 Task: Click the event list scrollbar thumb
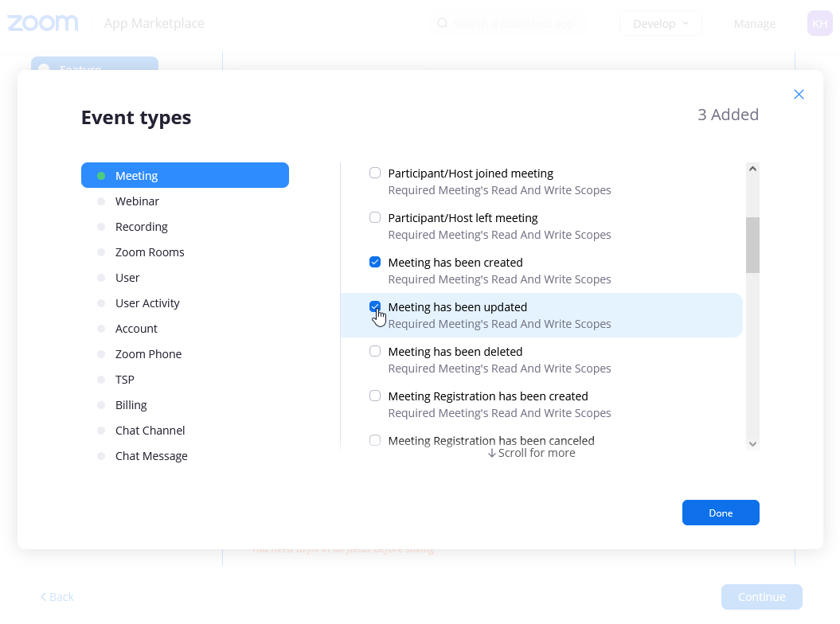tap(752, 245)
